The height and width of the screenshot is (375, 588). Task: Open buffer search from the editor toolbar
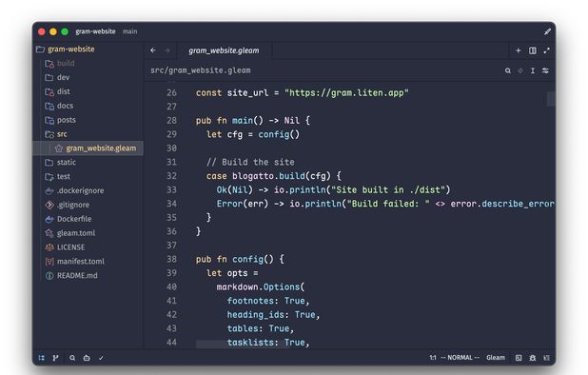(508, 70)
